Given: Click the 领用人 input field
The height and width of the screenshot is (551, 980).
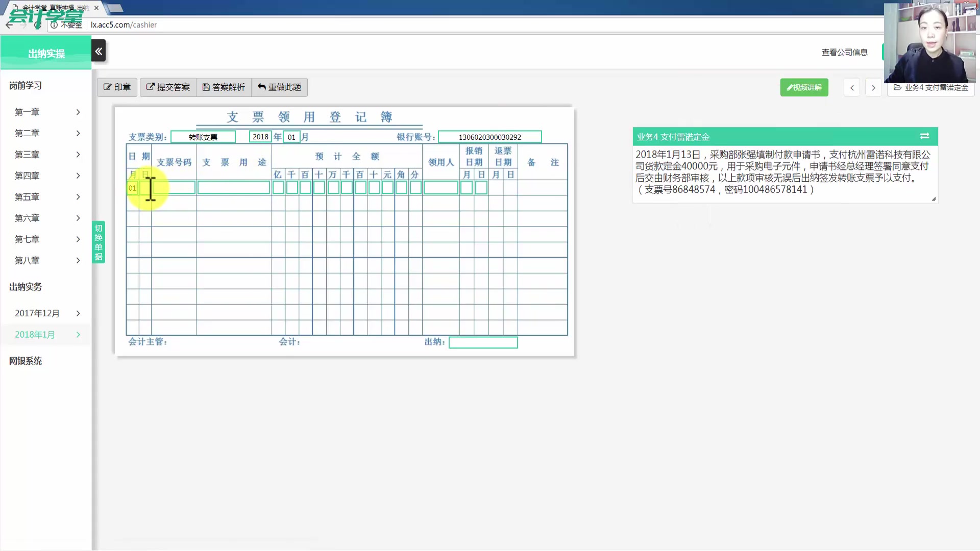Looking at the screenshot, I should point(440,188).
